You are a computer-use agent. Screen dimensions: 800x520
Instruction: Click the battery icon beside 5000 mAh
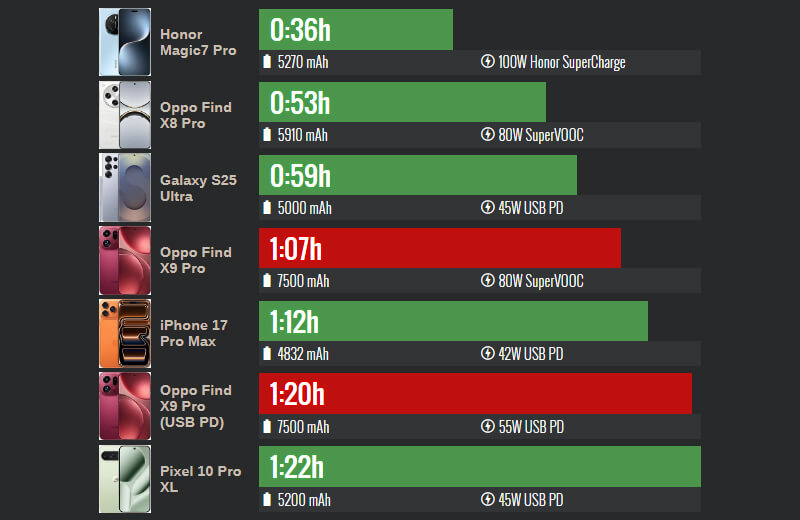[267, 208]
